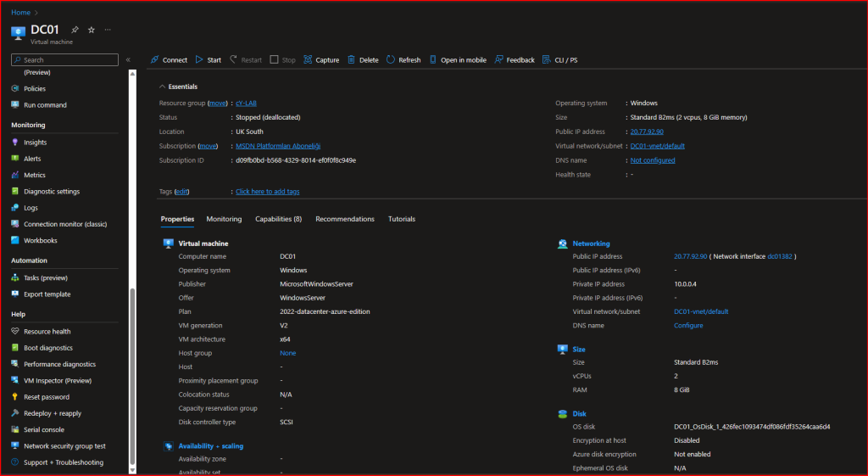The height and width of the screenshot is (476, 868).
Task: Click 'Click here to add tags' link
Action: (267, 192)
